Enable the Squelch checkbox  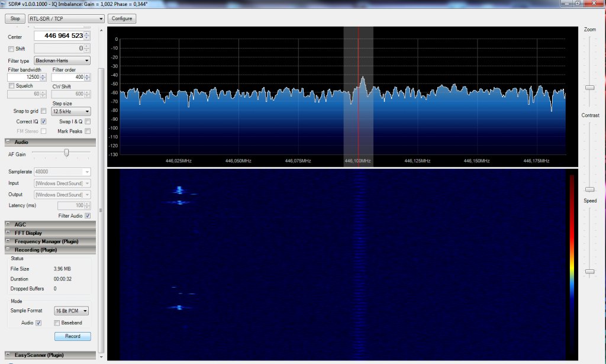[11, 86]
